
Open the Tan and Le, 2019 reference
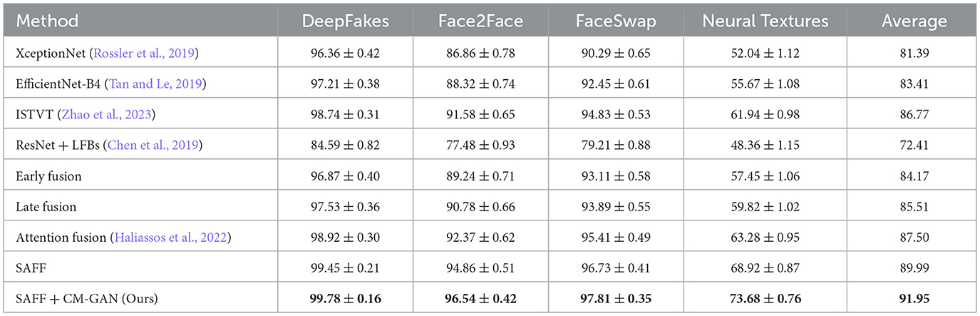156,84
